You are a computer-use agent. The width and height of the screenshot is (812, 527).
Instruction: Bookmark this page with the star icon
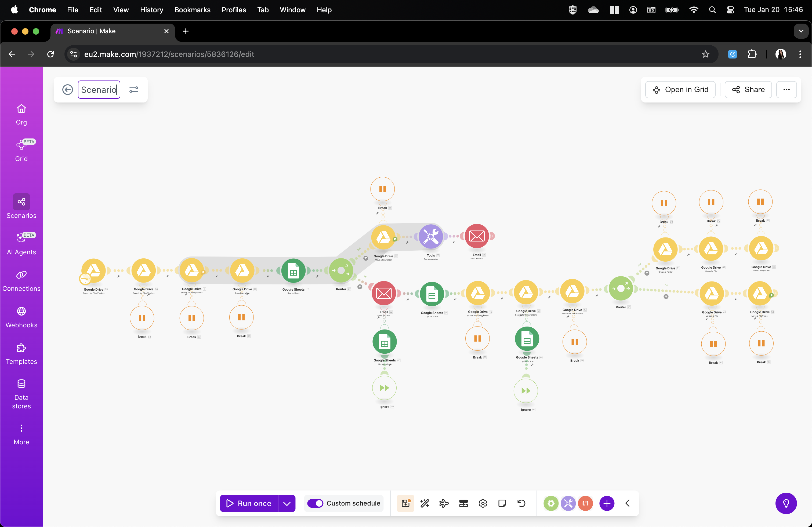click(x=706, y=54)
